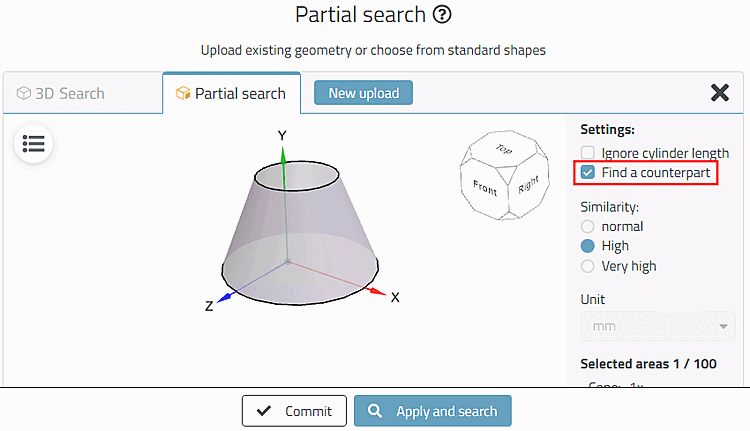Switch to the 3D Search tab
The width and height of the screenshot is (750, 431).
point(61,93)
